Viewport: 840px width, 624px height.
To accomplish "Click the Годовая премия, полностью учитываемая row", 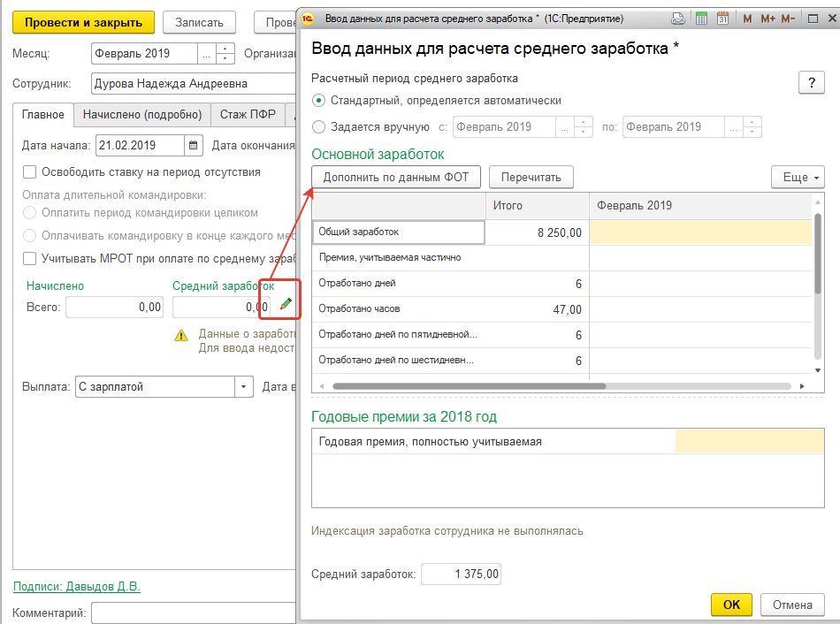I will (x=568, y=441).
